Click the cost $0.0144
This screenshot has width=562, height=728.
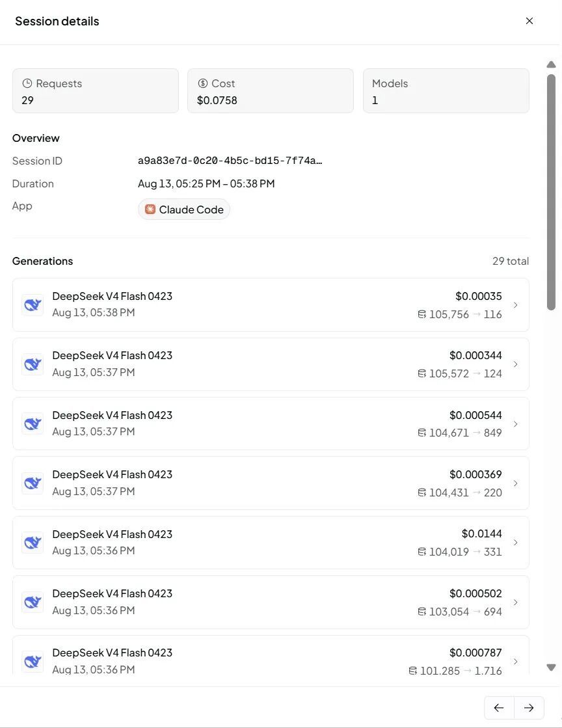point(482,533)
